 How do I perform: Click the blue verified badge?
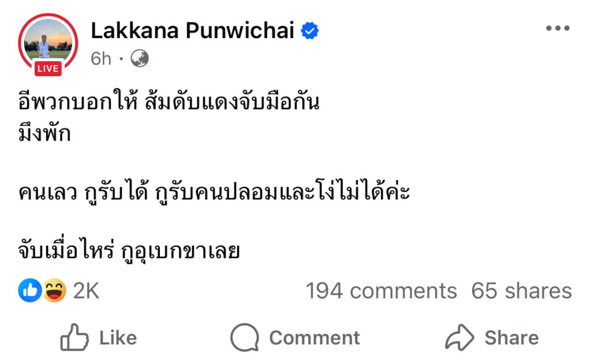[311, 31]
